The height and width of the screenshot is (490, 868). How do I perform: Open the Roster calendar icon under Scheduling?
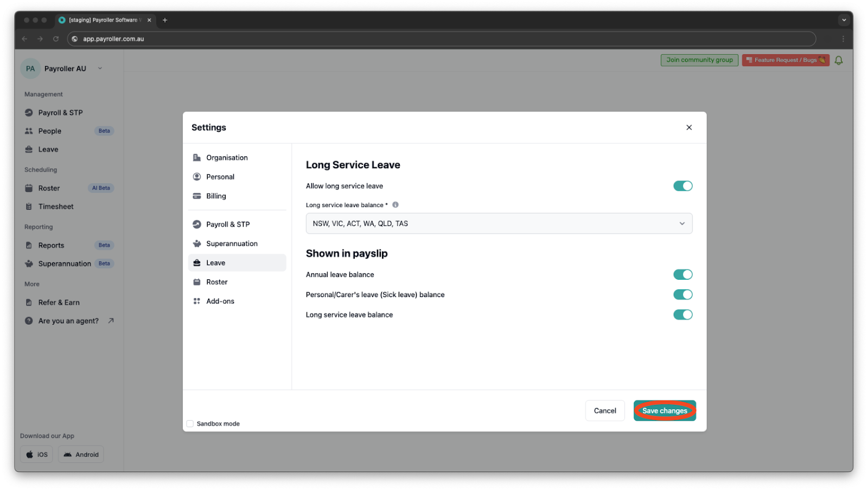pos(29,188)
